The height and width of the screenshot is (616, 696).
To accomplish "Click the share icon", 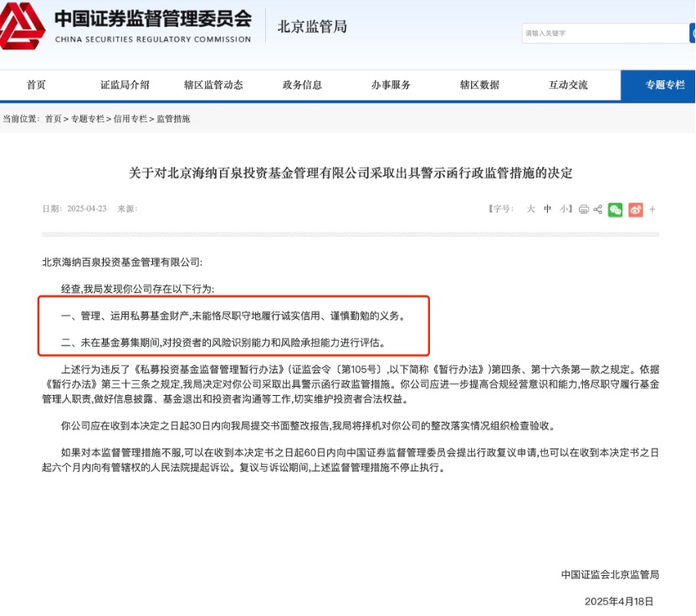I will (598, 209).
